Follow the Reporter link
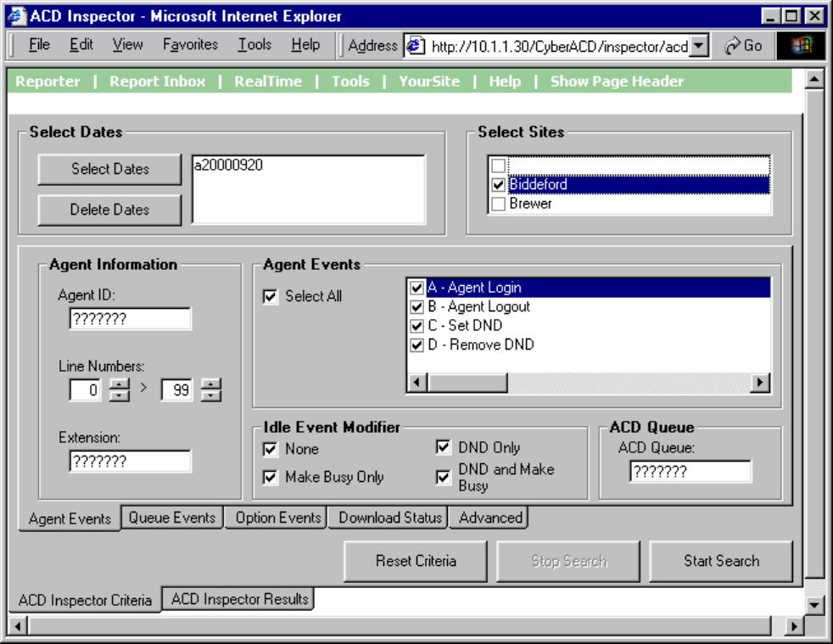The width and height of the screenshot is (833, 644). 48,81
